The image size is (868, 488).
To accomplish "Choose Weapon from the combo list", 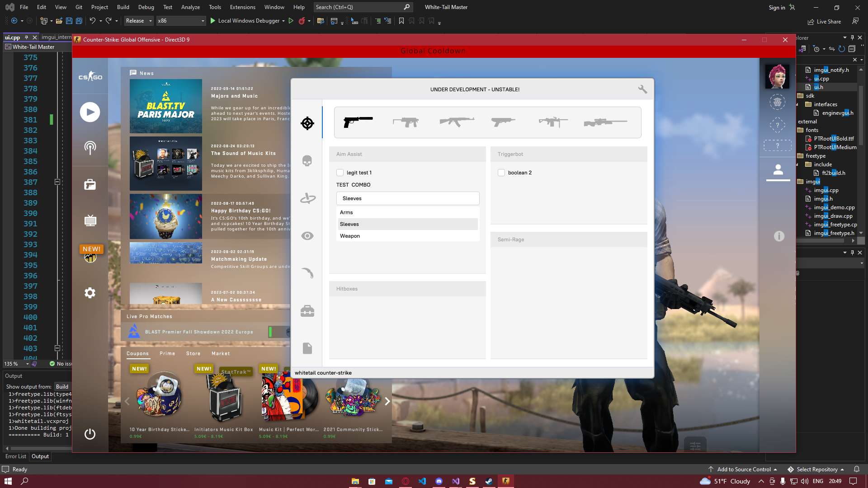I will pyautogui.click(x=350, y=236).
